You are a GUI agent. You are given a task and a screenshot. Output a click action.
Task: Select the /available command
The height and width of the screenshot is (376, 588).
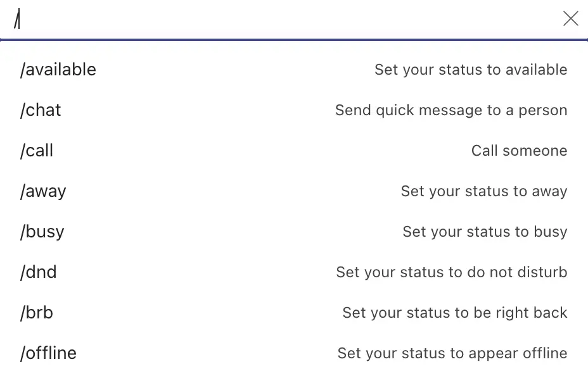pyautogui.click(x=58, y=70)
